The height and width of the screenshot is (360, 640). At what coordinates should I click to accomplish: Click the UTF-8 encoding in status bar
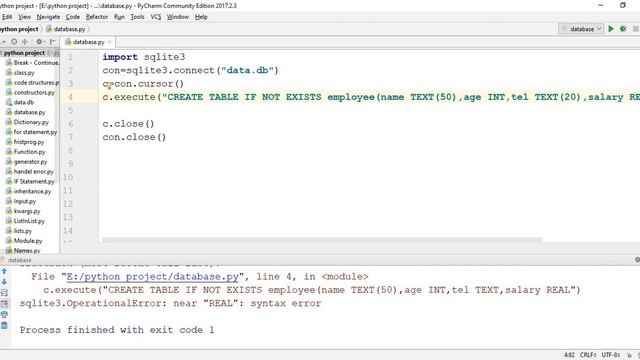(x=611, y=355)
